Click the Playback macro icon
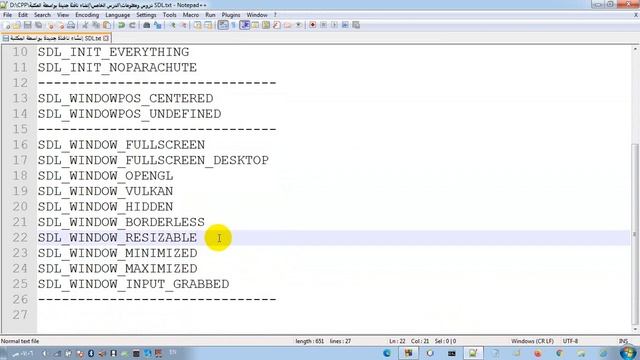This screenshot has width=640, height=360. click(x=334, y=25)
